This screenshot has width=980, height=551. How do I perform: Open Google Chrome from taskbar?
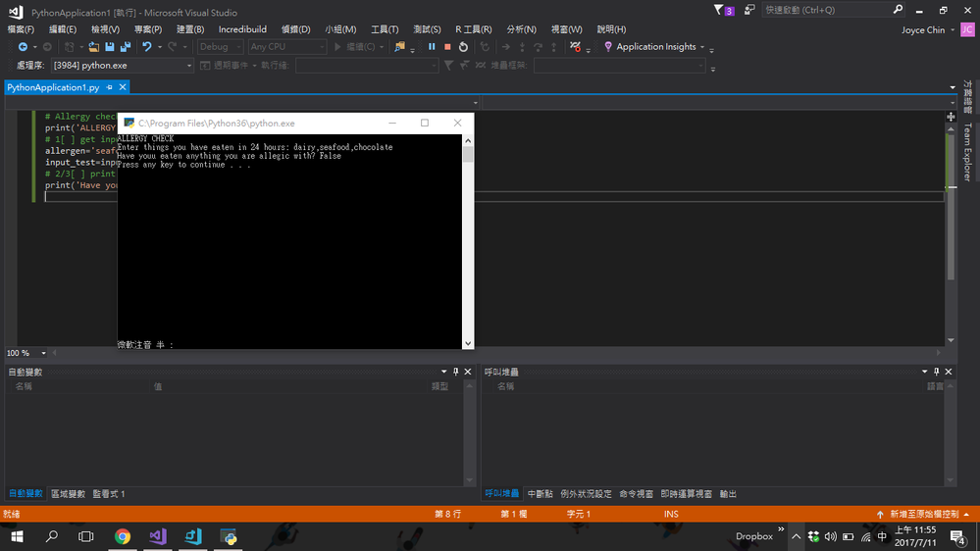pyautogui.click(x=123, y=536)
